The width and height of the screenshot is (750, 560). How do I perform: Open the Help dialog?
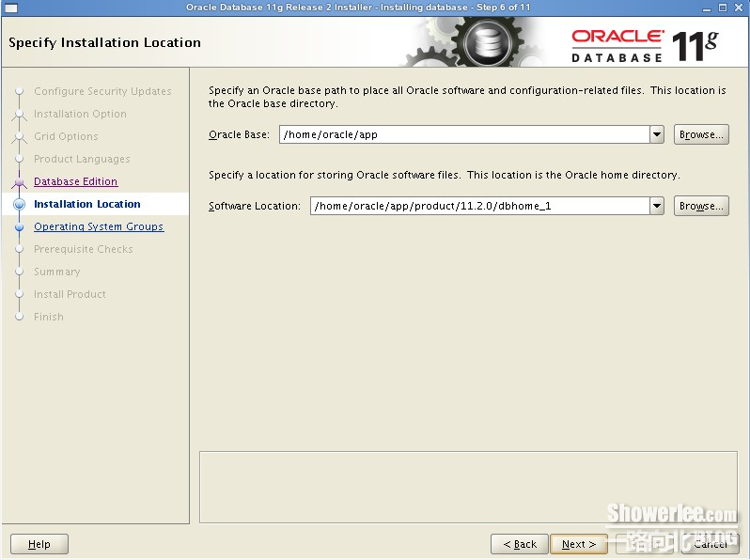click(39, 544)
